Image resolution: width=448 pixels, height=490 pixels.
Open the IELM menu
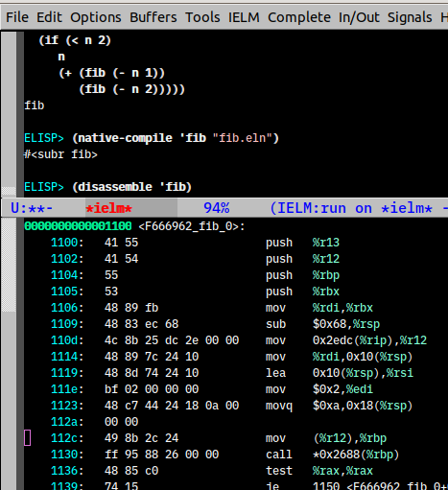pos(244,17)
